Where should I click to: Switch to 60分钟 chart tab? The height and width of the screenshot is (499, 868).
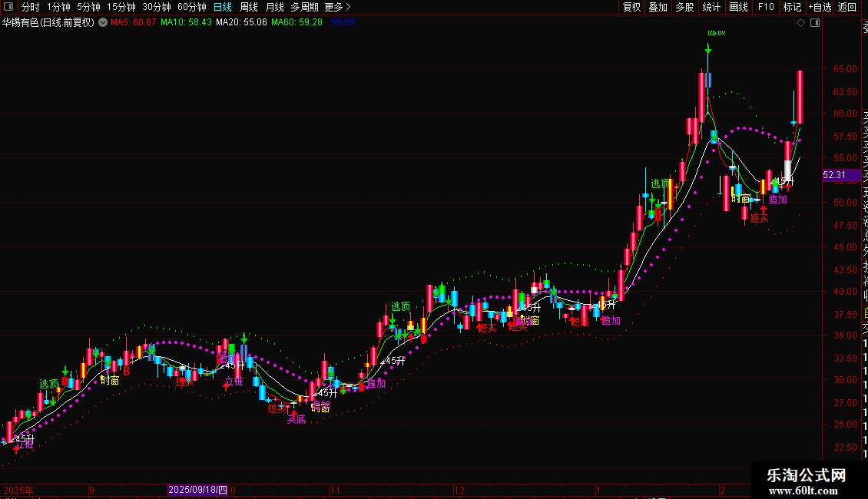(192, 7)
